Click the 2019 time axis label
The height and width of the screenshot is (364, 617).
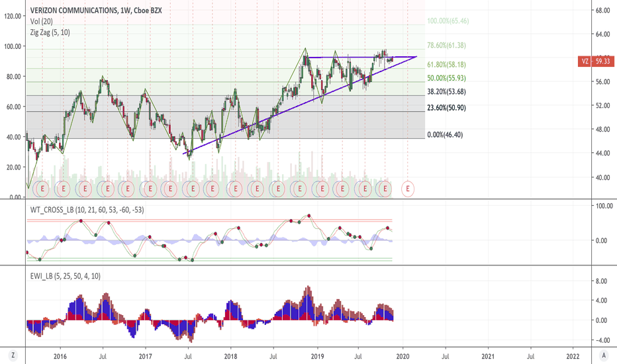(x=317, y=357)
